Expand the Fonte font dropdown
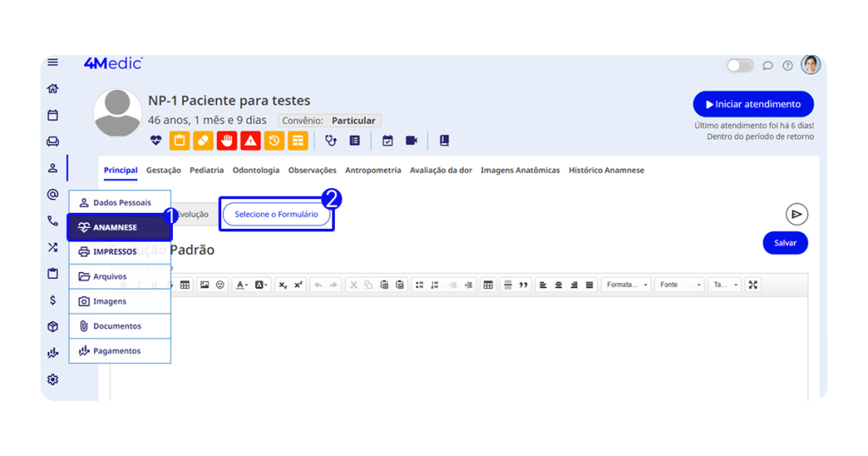The height and width of the screenshot is (456, 868). [681, 285]
